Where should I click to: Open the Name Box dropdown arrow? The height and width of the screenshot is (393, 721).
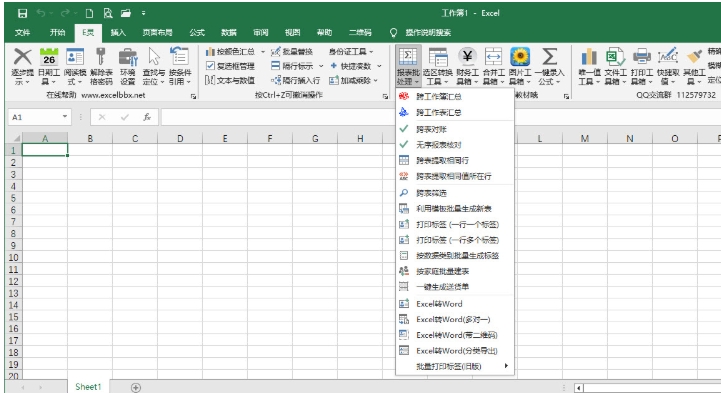click(x=65, y=117)
